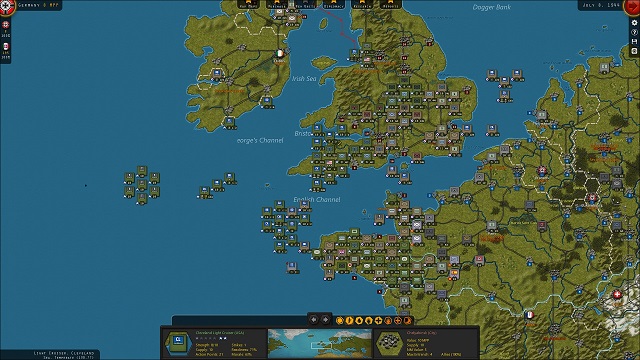The width and height of the screenshot is (640, 360).
Task: Click the first orange hexagon toolbar icon
Action: pos(340,321)
